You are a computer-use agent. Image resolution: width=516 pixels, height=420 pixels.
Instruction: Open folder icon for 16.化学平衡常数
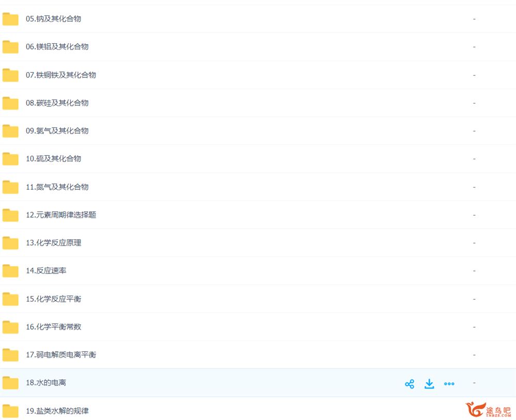(x=10, y=327)
